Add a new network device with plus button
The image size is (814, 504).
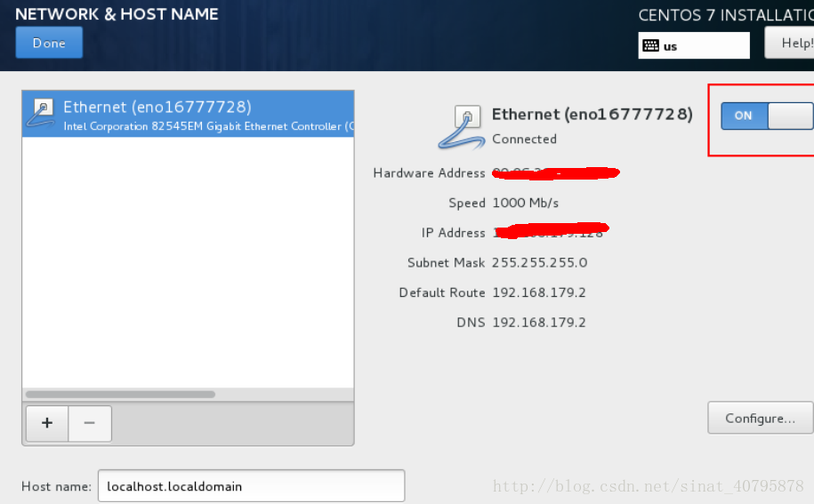[47, 423]
